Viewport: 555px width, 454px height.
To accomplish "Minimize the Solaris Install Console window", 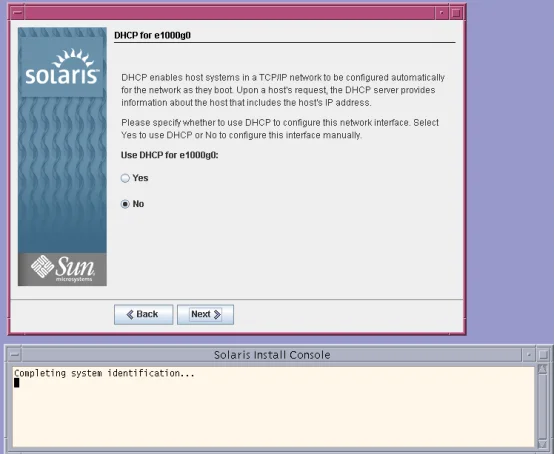I will coord(529,355).
